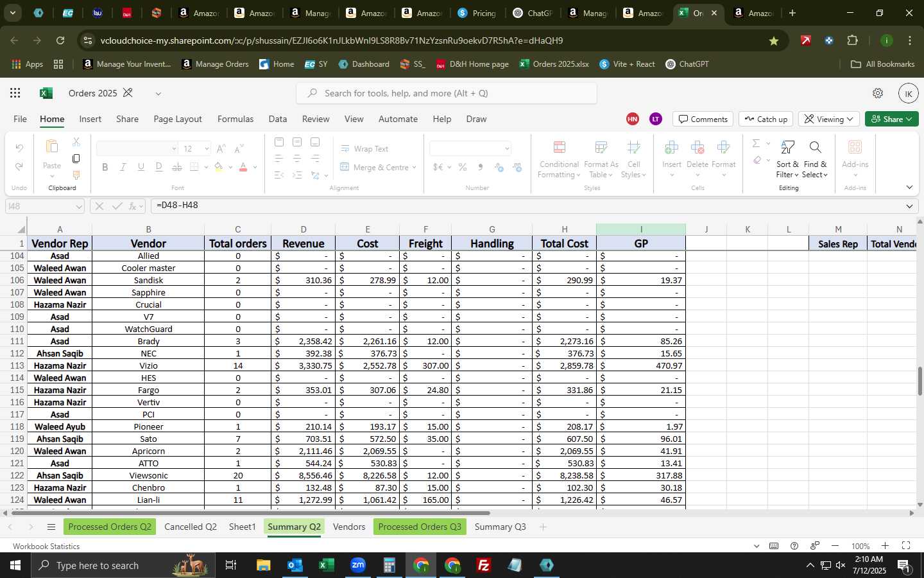Screen dimensions: 924x578
Task: Click the font colour A icon
Action: 243,167
